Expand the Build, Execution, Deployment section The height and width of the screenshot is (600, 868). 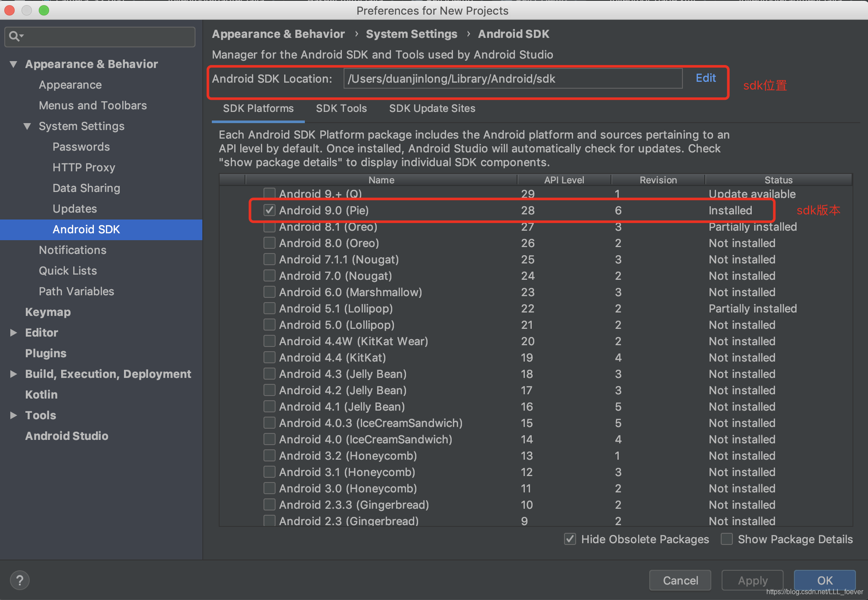[x=13, y=374]
